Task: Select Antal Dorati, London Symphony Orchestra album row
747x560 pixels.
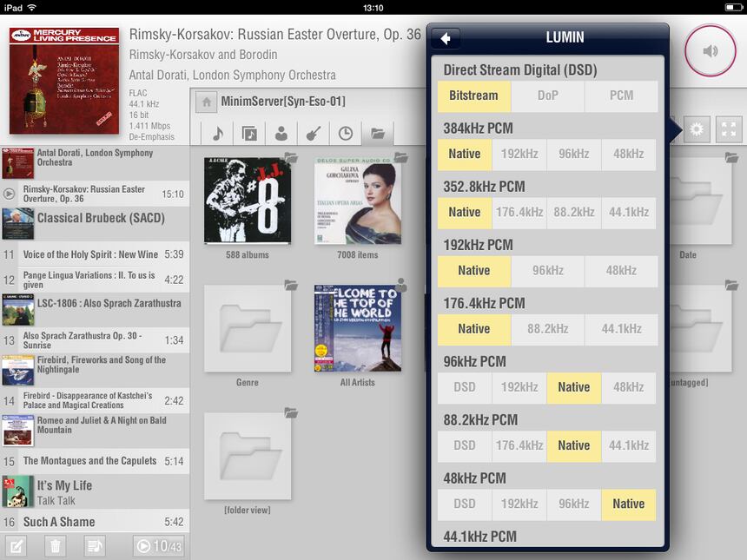Action: click(x=95, y=163)
